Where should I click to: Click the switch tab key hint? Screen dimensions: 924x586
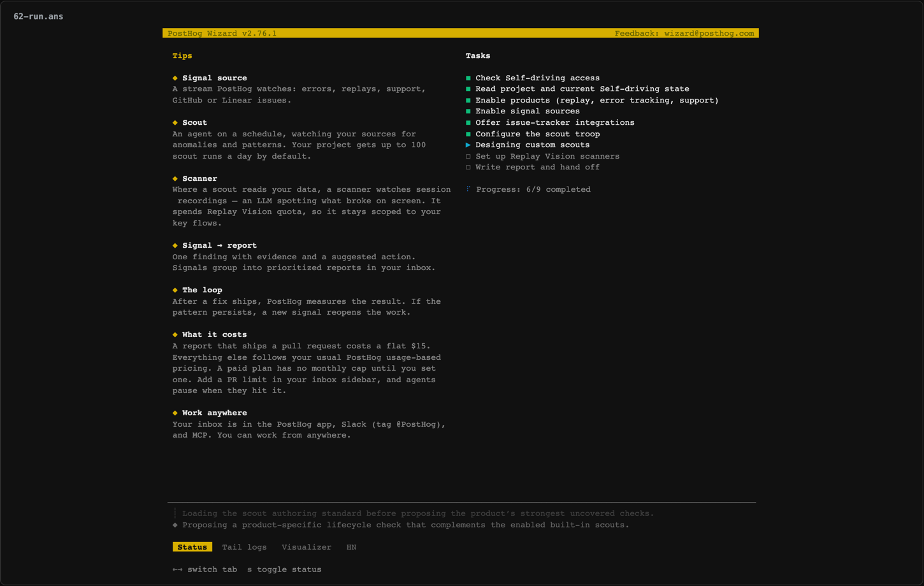tap(205, 570)
